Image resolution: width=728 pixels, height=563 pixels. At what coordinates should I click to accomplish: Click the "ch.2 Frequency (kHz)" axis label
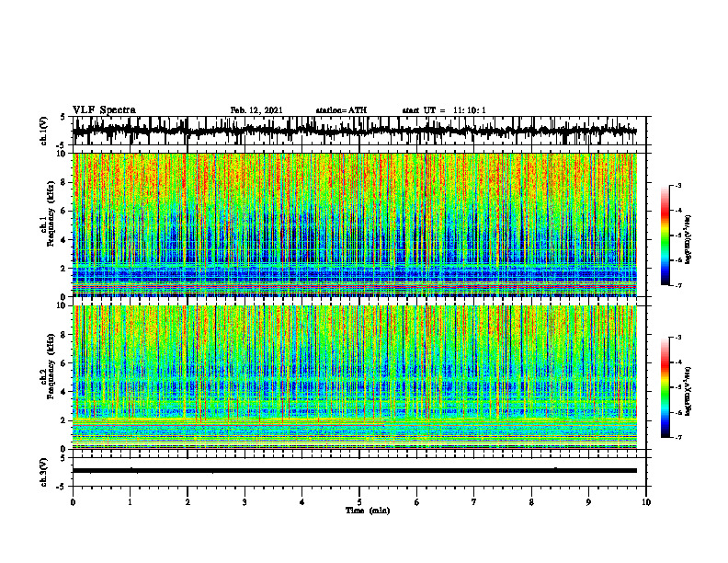(x=47, y=366)
